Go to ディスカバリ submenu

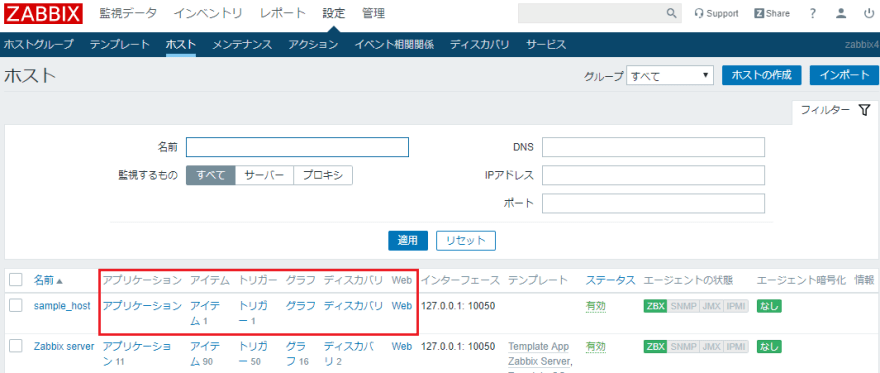[x=480, y=45]
